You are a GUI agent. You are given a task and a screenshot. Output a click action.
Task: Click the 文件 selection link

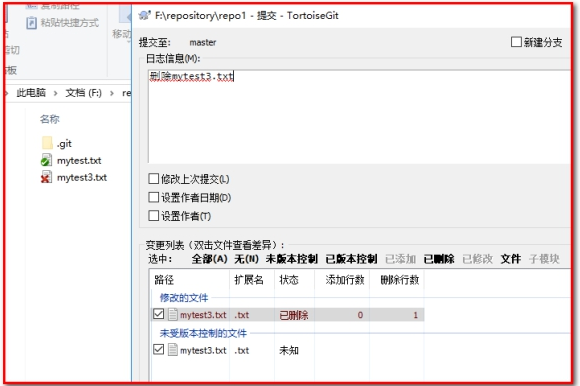[510, 259]
